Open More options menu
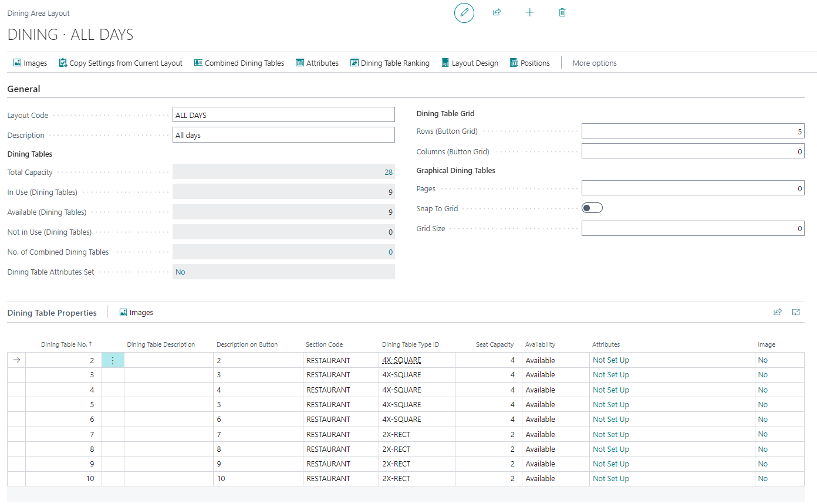Screen dimensions: 817x504 (x=594, y=63)
